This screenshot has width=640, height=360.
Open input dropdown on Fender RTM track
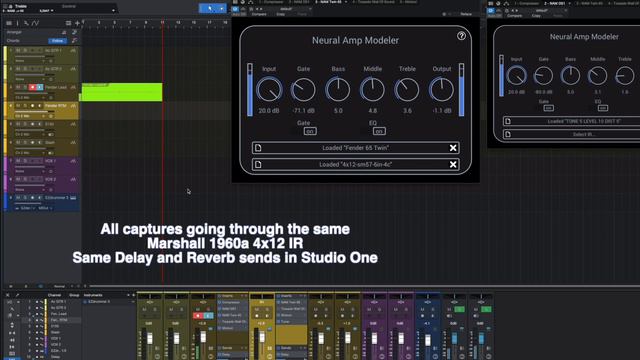point(29,116)
